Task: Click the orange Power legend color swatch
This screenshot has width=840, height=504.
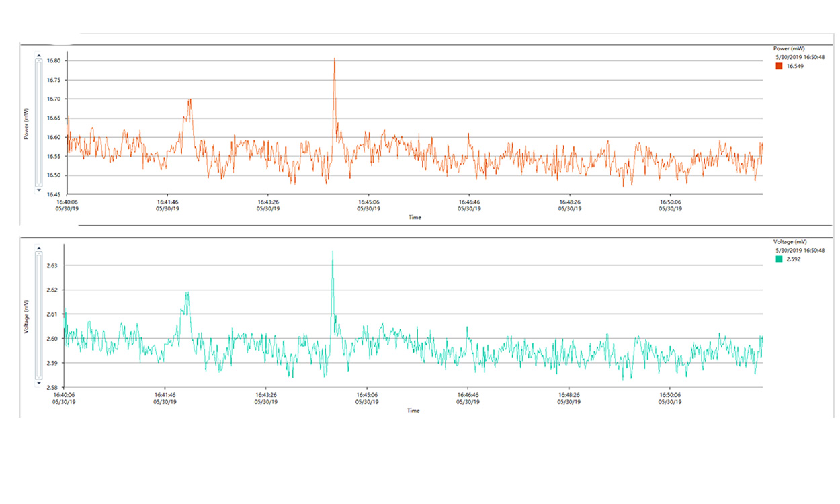Action: pos(779,67)
